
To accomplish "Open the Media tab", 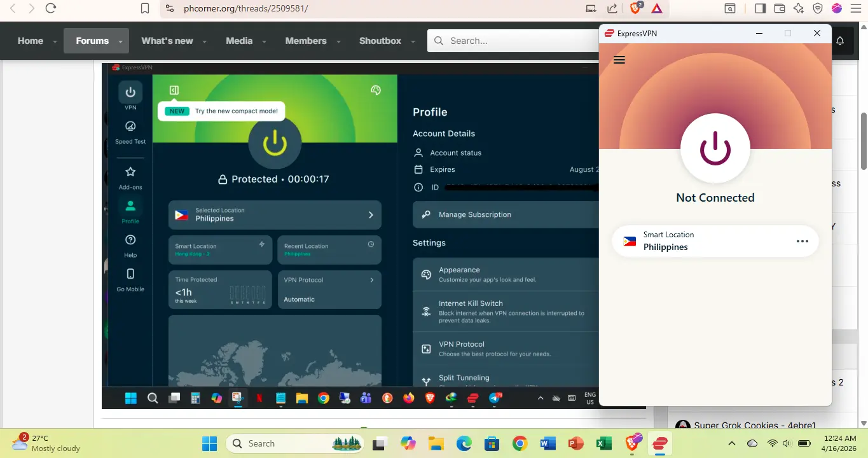I will click(239, 41).
